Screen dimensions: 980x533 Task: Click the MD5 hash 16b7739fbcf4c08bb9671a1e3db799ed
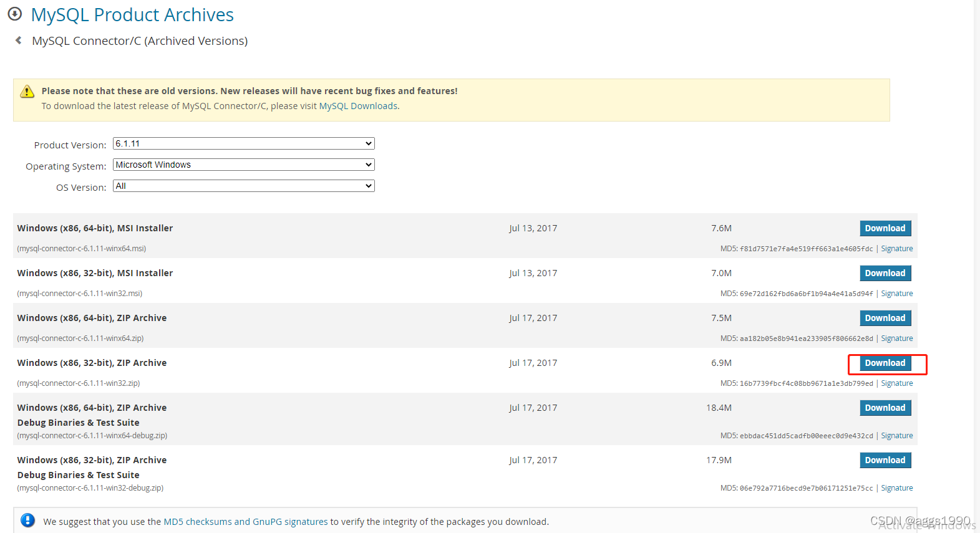click(807, 383)
